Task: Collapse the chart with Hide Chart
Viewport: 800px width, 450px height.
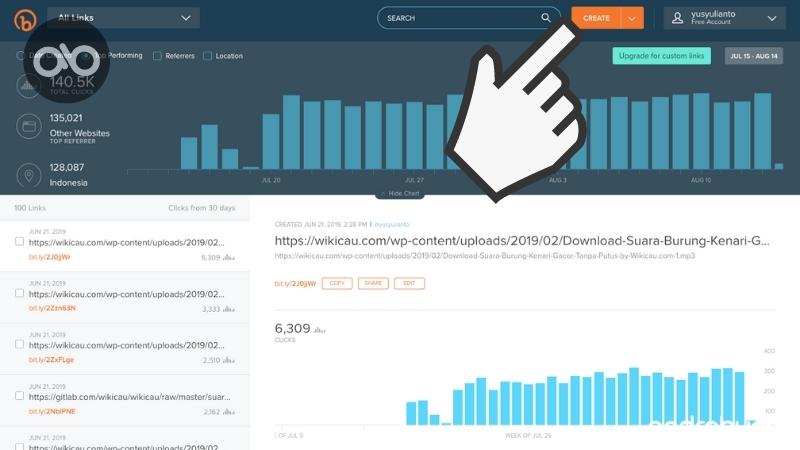Action: (x=400, y=194)
